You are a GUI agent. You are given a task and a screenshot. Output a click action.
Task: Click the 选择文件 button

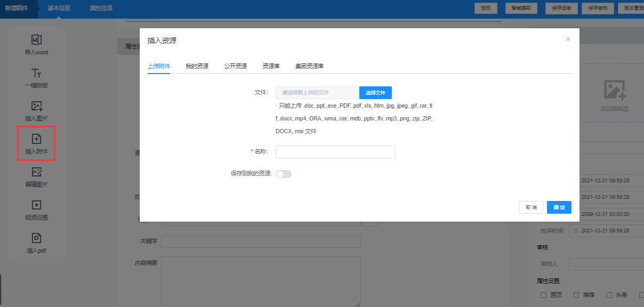coord(375,93)
